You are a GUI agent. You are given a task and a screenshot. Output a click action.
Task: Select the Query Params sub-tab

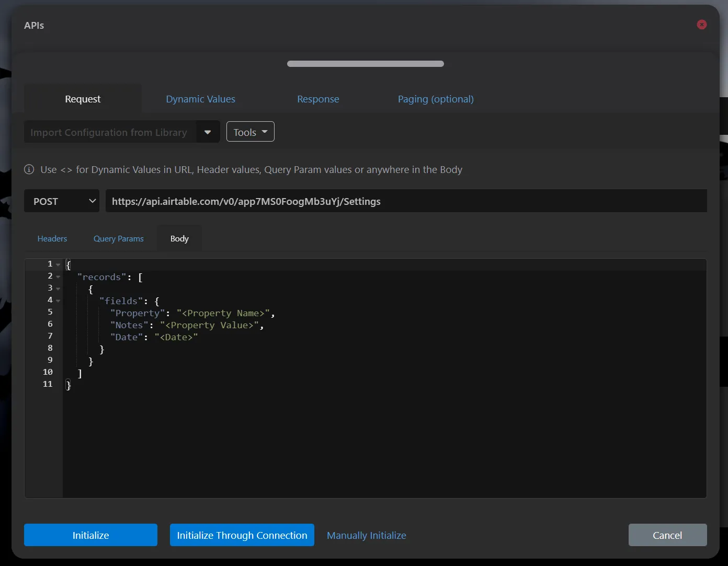tap(118, 238)
